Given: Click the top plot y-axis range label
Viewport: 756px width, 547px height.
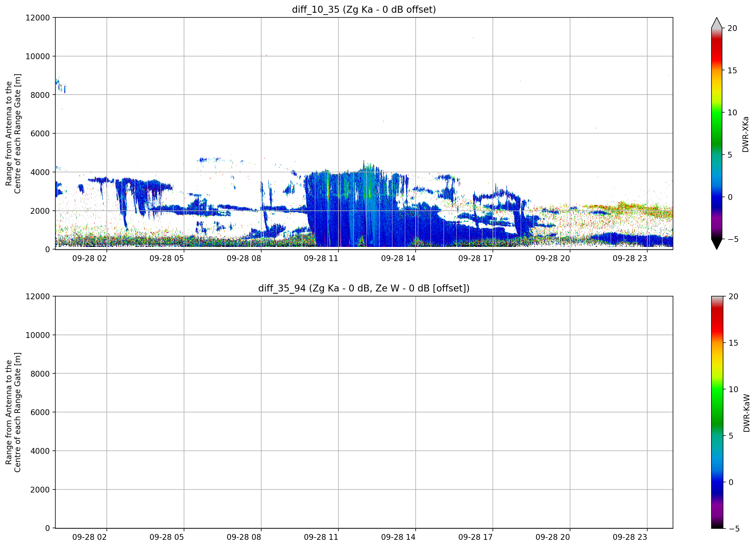Looking at the screenshot, I should click(x=13, y=134).
